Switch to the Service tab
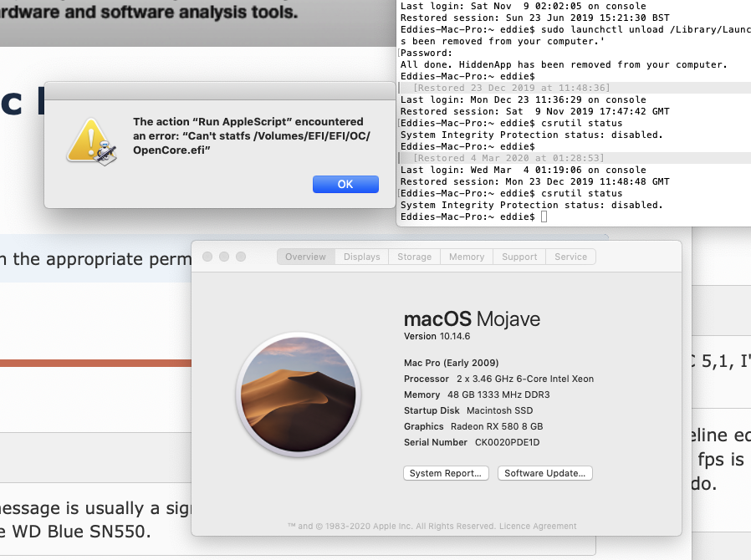The width and height of the screenshot is (751, 560). 570,257
